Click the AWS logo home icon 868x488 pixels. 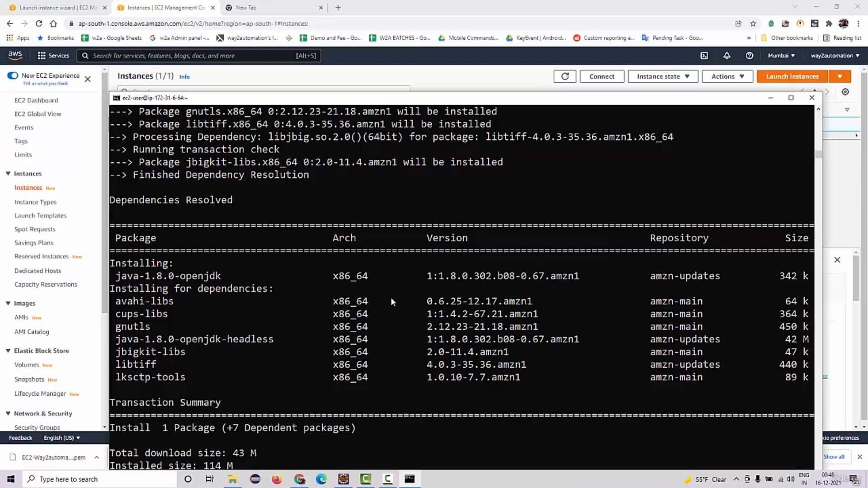point(15,55)
